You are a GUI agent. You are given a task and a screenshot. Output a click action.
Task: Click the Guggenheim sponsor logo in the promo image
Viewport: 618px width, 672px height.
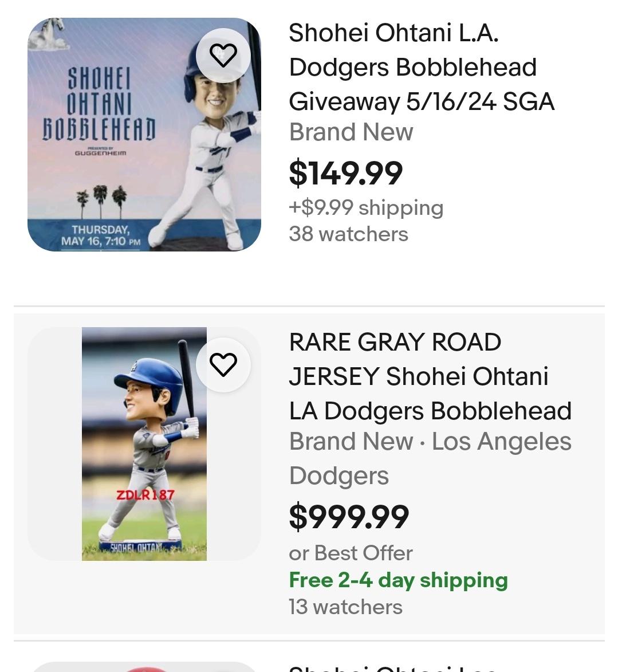100,153
